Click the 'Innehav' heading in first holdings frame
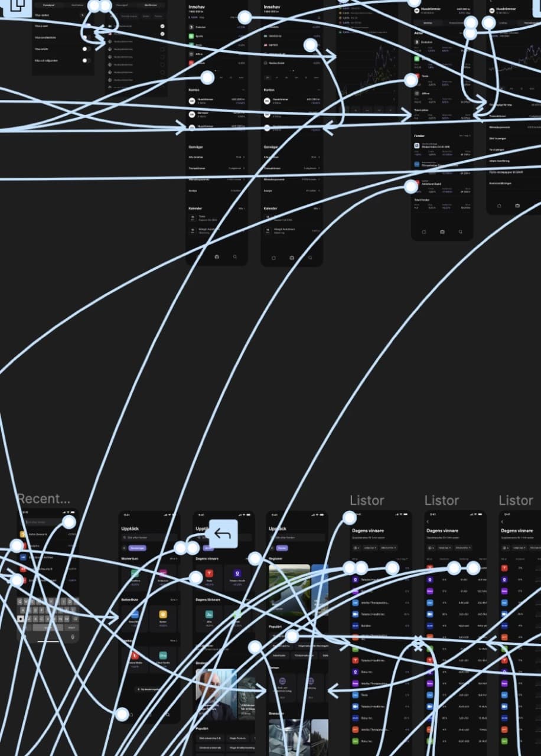Viewport: 541px width, 756px height. click(196, 7)
